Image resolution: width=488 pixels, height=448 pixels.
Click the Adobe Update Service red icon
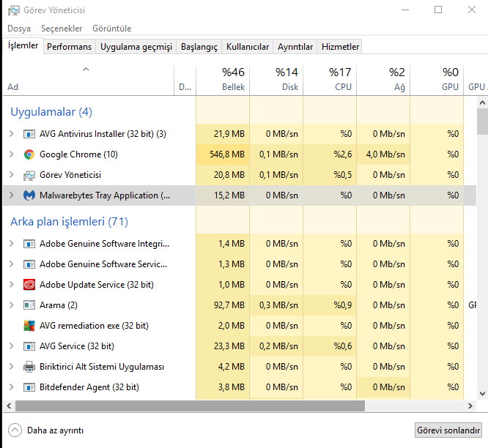click(29, 285)
